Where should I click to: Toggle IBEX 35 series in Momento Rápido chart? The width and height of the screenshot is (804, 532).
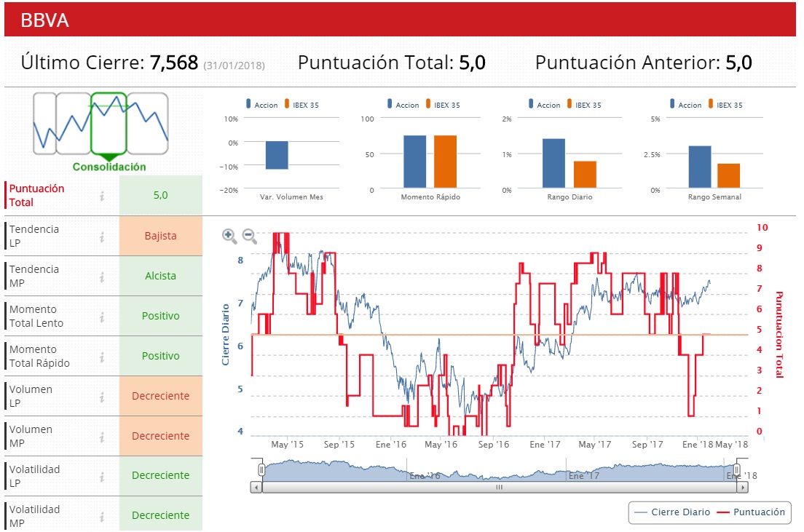(443, 105)
